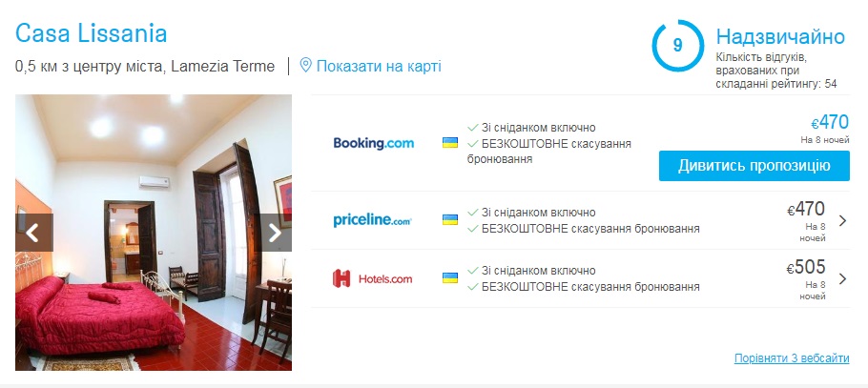This screenshot has width=868, height=388.
Task: Open Порівняти 3 вебсайти link
Action: [x=792, y=358]
